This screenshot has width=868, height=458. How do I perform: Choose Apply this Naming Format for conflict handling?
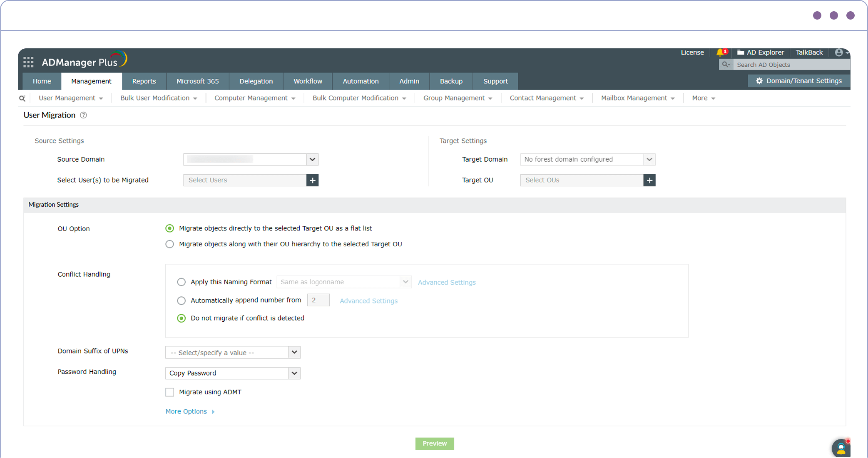point(181,282)
